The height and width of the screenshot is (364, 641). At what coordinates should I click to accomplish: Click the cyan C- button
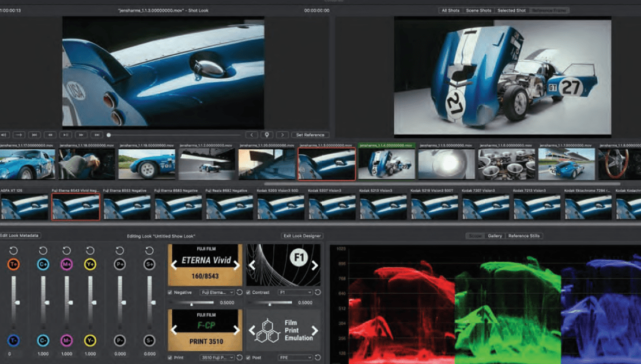tap(43, 340)
